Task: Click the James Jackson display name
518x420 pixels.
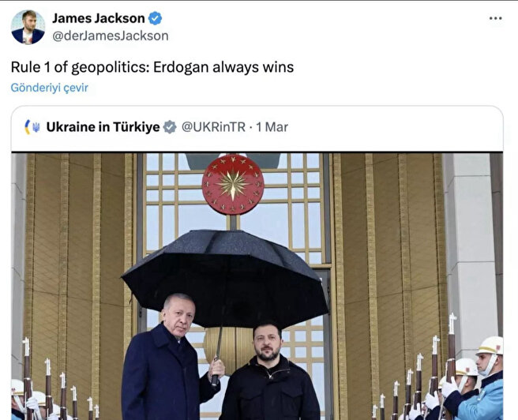Action: click(x=99, y=18)
